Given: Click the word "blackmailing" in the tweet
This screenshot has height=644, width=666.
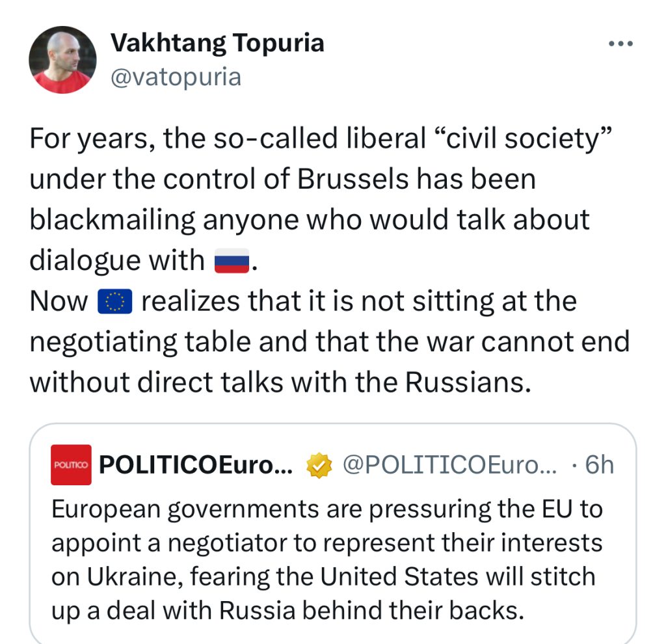Looking at the screenshot, I should coord(112,220).
